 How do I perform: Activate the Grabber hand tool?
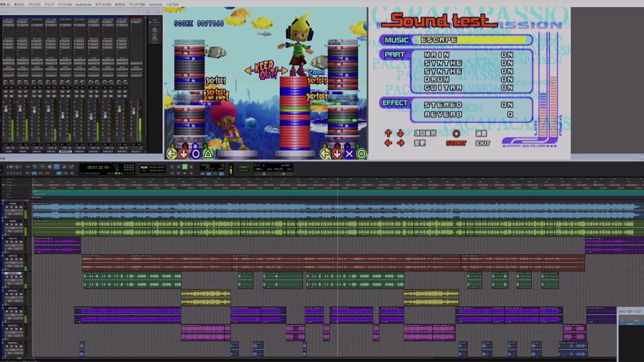tap(57, 166)
